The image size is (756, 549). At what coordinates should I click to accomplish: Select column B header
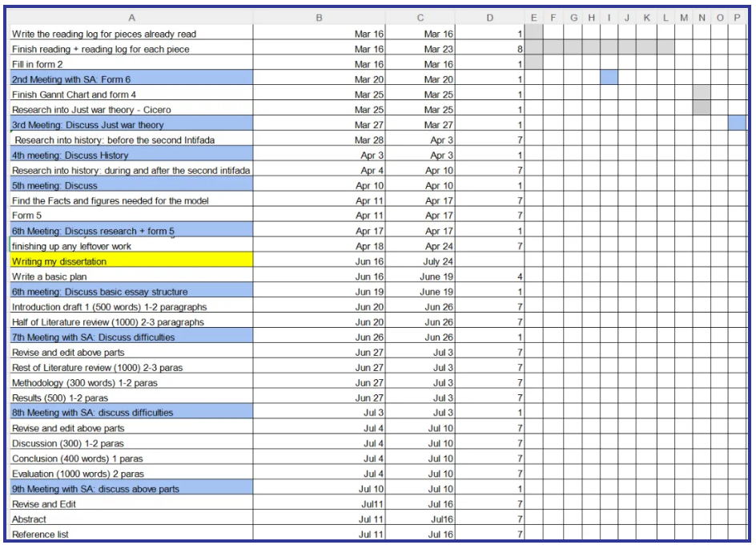pyautogui.click(x=319, y=18)
